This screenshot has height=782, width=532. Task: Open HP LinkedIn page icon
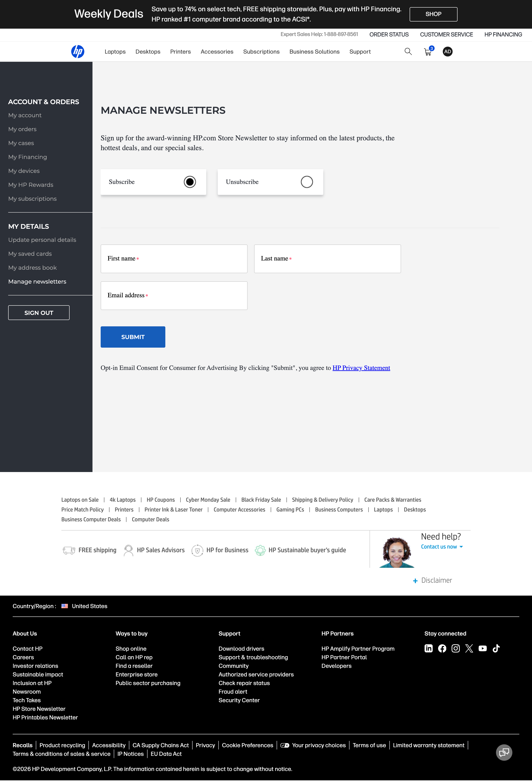pos(428,648)
